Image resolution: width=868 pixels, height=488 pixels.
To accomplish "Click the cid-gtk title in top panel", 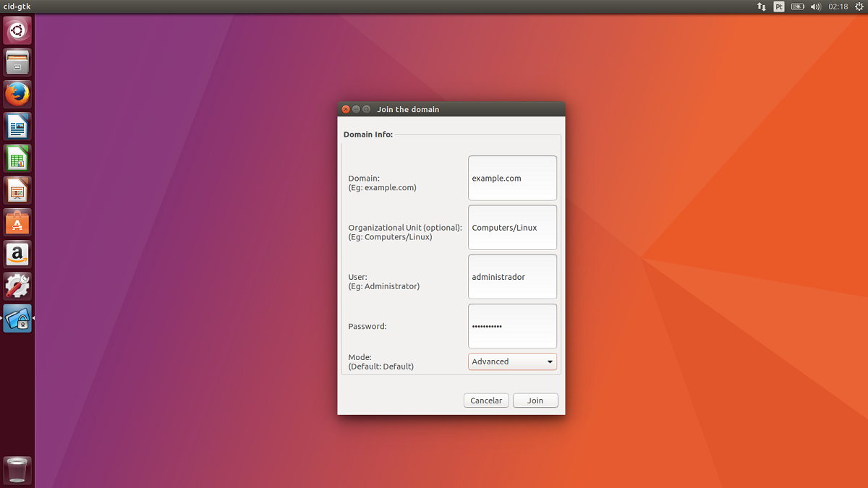I will [17, 7].
